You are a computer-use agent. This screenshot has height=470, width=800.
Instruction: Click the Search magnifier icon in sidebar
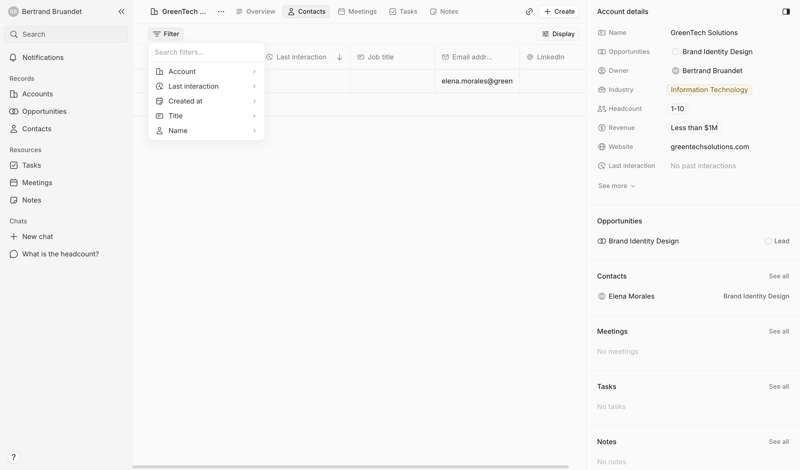point(14,34)
